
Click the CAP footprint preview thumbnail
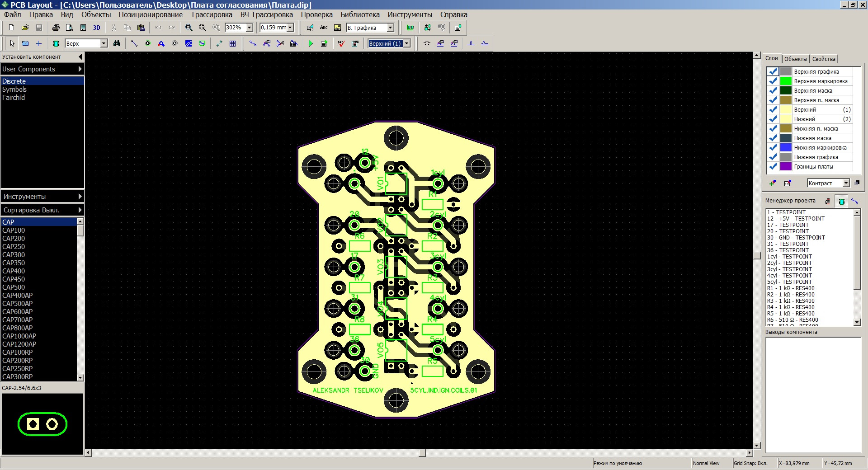click(x=42, y=424)
